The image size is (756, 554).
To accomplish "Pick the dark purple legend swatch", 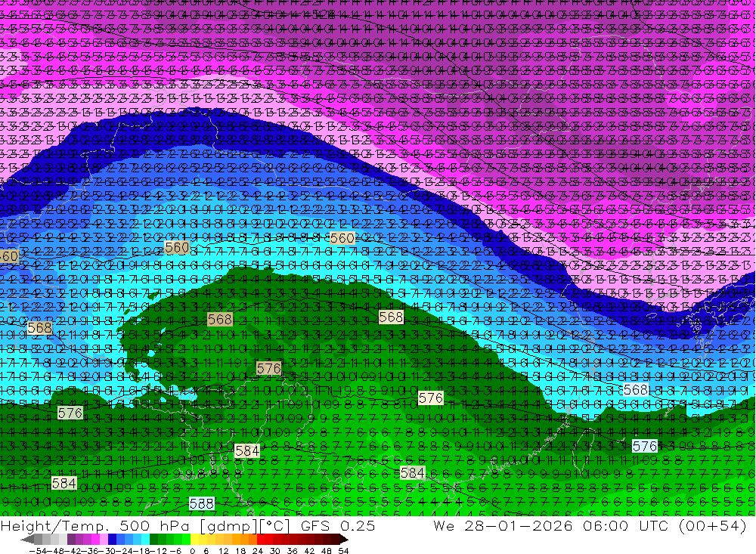I will (71, 539).
